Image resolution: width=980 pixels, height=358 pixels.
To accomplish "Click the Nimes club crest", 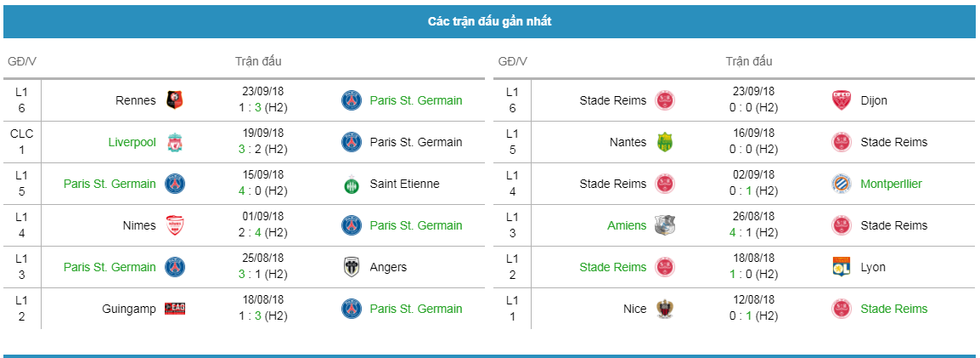I will coord(175,225).
